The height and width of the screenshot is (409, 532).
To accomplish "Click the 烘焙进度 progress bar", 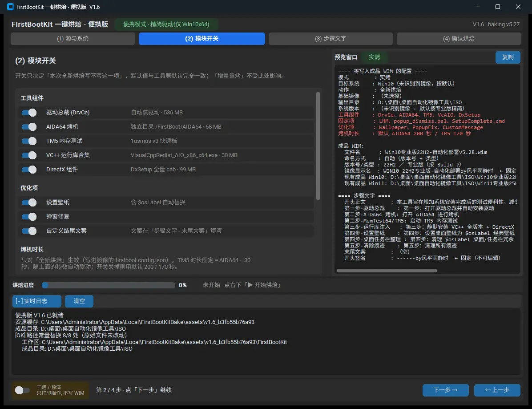I will tap(108, 285).
